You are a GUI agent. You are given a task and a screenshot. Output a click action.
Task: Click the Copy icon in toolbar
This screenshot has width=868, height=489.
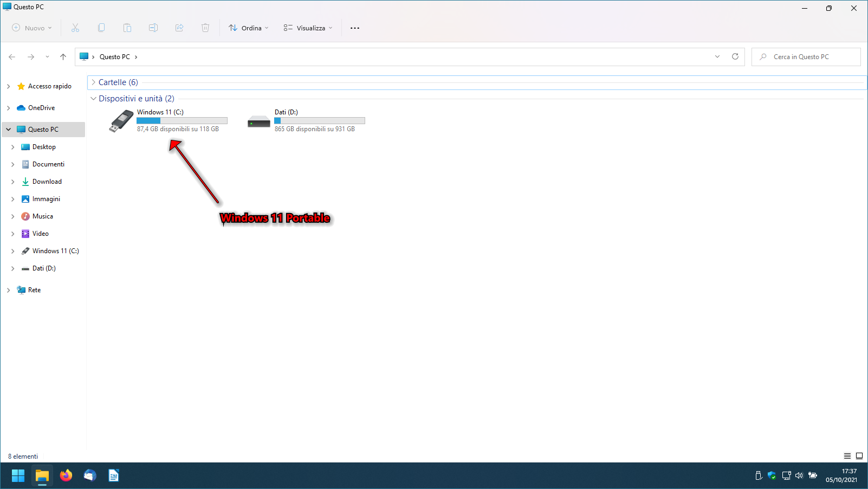(x=101, y=28)
